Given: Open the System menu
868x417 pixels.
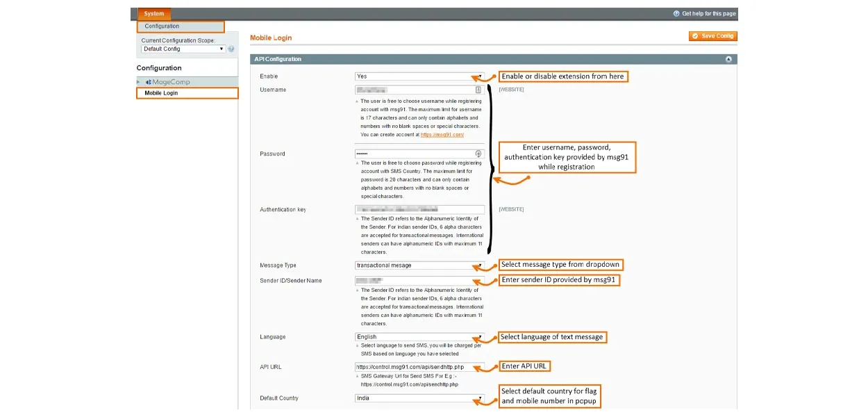Looking at the screenshot, I should 154,14.
